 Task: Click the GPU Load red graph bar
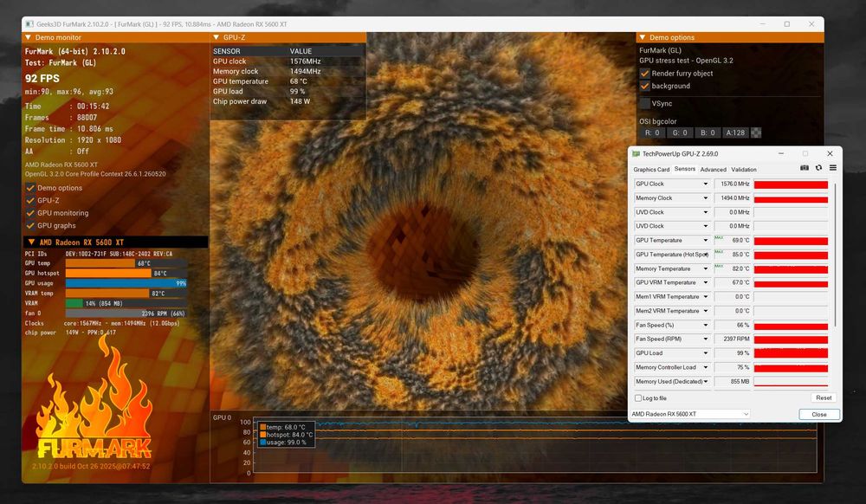pos(791,353)
